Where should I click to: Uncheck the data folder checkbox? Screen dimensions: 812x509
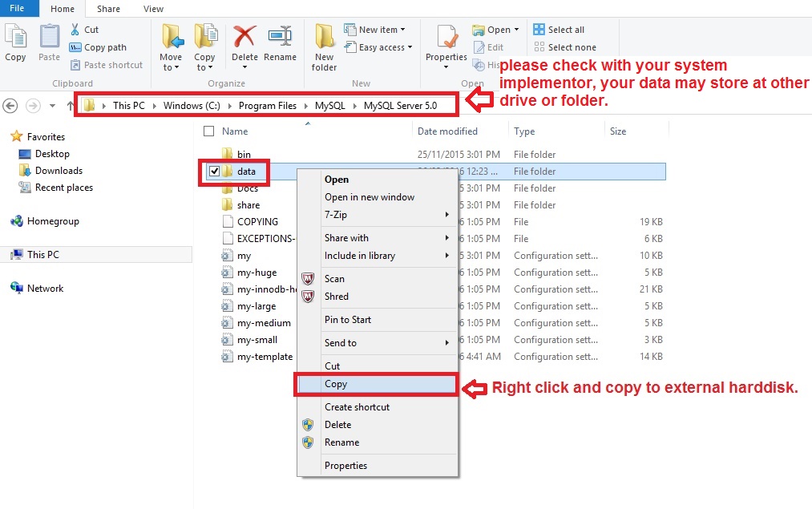click(214, 172)
